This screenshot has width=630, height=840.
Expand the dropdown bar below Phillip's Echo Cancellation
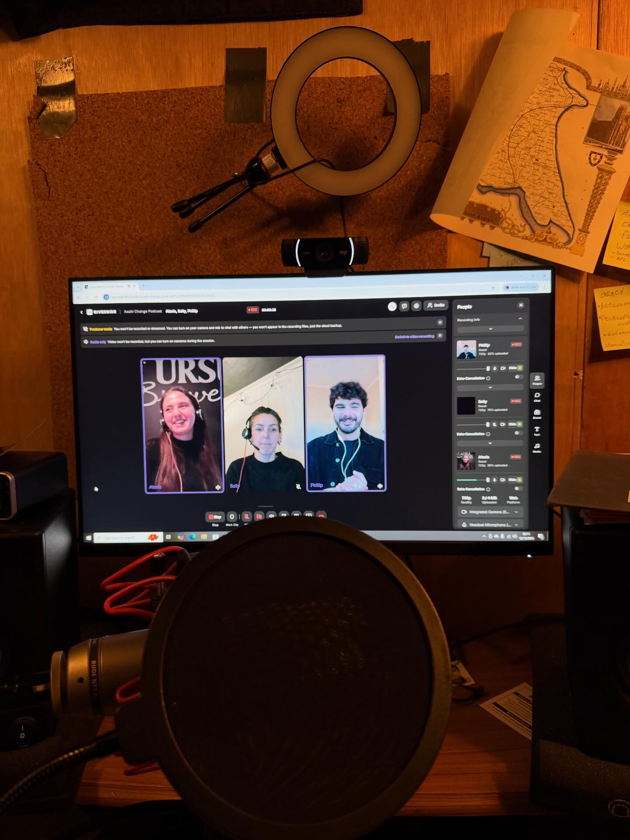pyautogui.click(x=490, y=388)
